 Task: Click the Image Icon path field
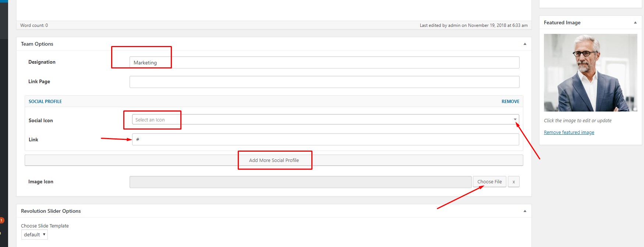click(300, 182)
